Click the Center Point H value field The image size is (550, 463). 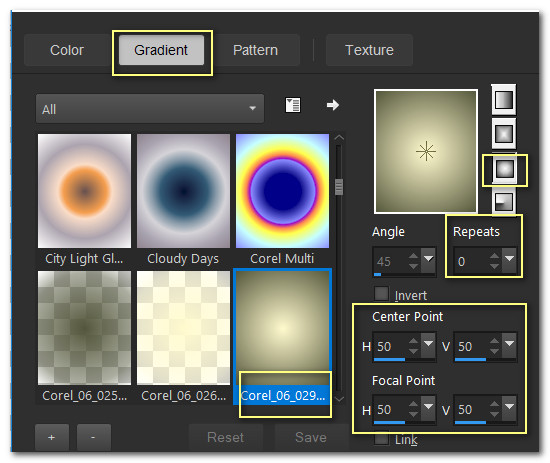point(391,346)
